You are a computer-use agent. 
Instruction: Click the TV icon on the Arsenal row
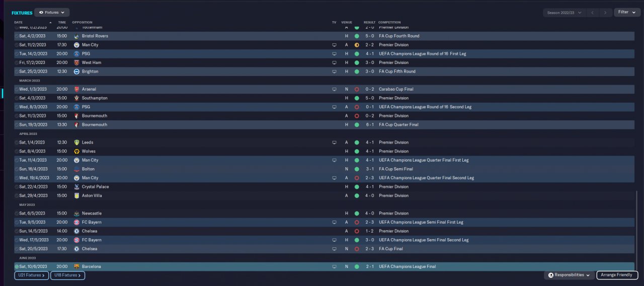(334, 89)
